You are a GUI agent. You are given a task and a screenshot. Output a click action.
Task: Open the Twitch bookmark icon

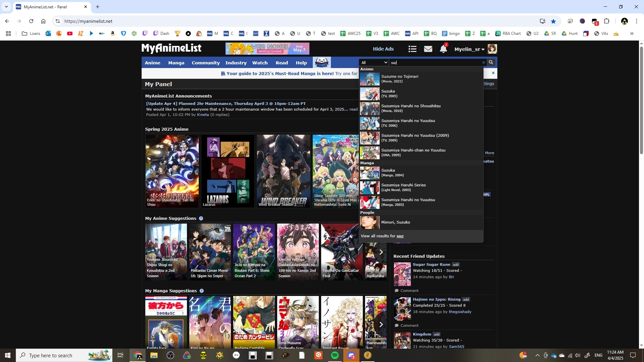(145, 34)
